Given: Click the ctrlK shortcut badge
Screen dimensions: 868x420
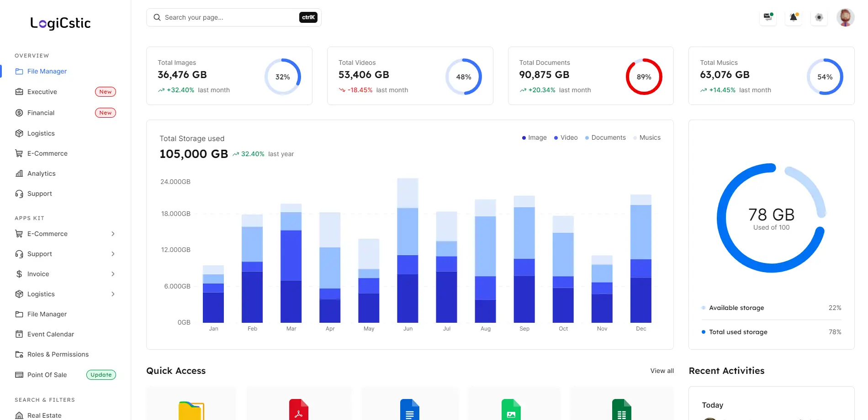Looking at the screenshot, I should [308, 17].
